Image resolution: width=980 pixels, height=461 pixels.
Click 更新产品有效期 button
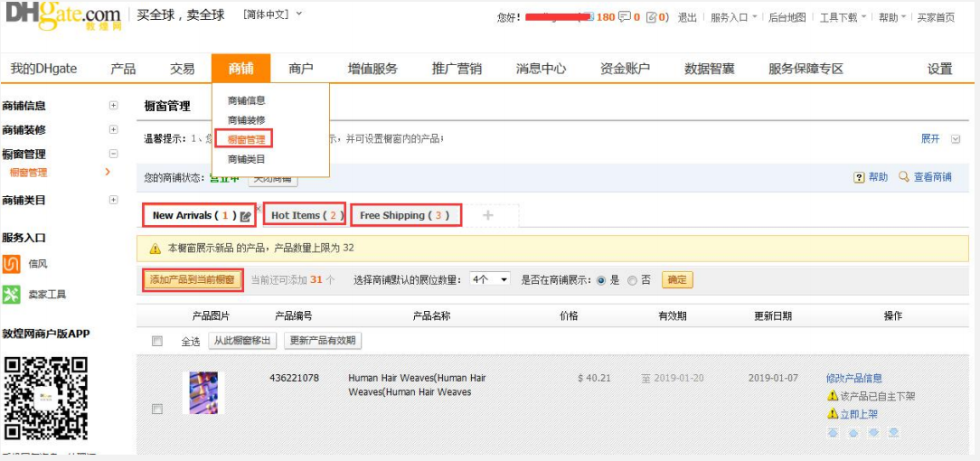click(x=323, y=341)
